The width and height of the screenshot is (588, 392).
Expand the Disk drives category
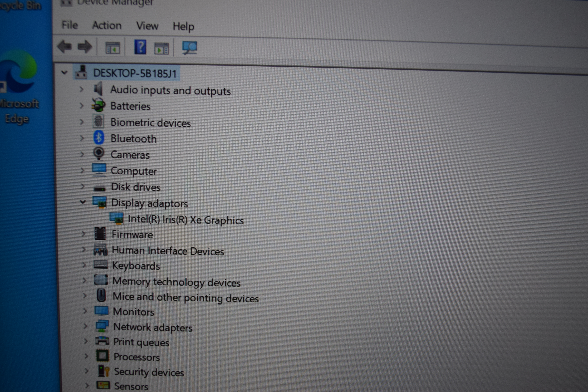[83, 186]
